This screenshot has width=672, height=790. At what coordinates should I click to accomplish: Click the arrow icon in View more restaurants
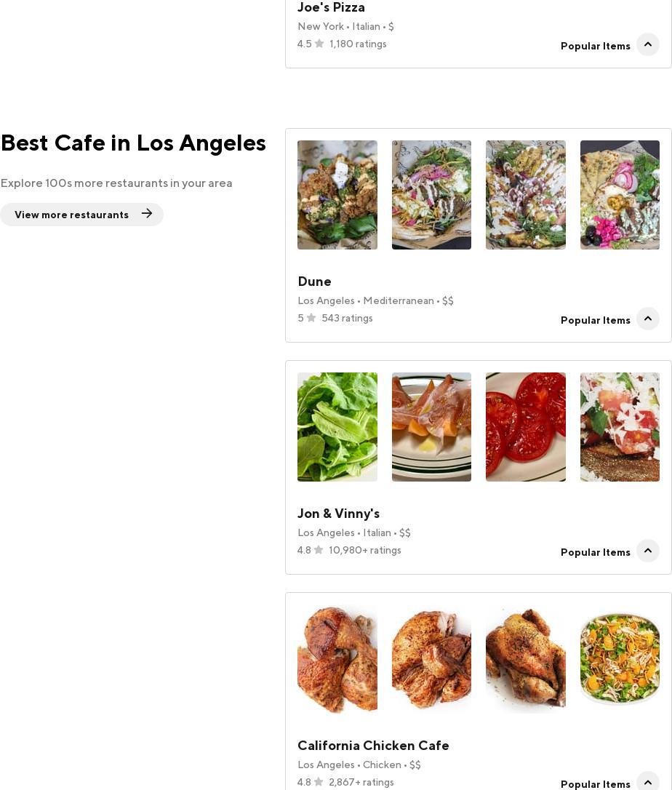click(147, 214)
